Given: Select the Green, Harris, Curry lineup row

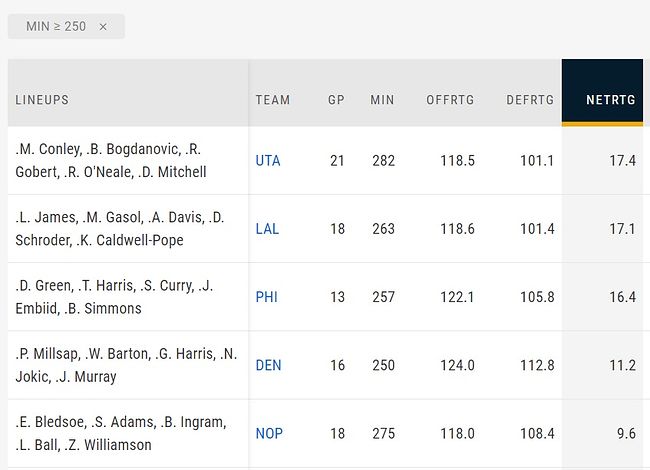Looking at the screenshot, I should (120, 297).
